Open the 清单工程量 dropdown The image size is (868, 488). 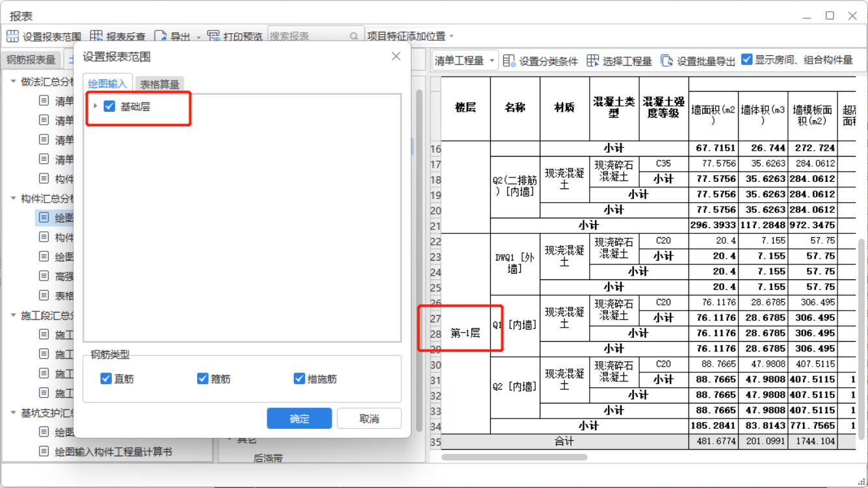[x=464, y=60]
